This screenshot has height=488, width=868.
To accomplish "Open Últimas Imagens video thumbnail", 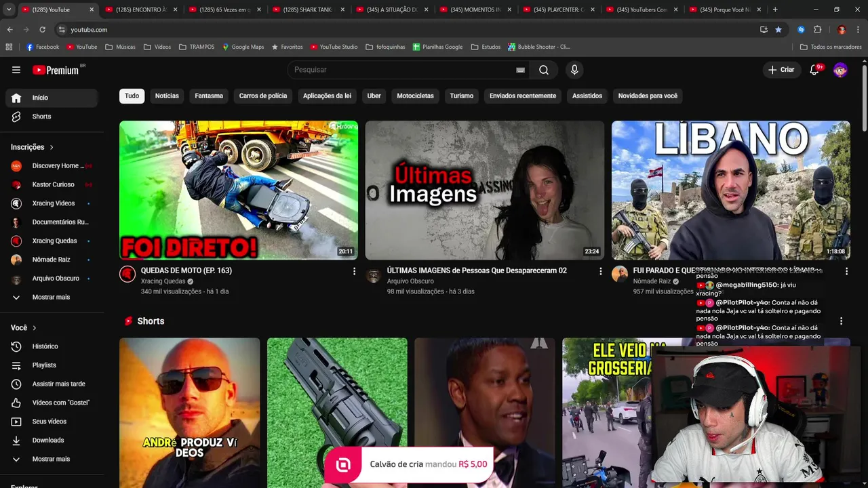I will [x=485, y=190].
